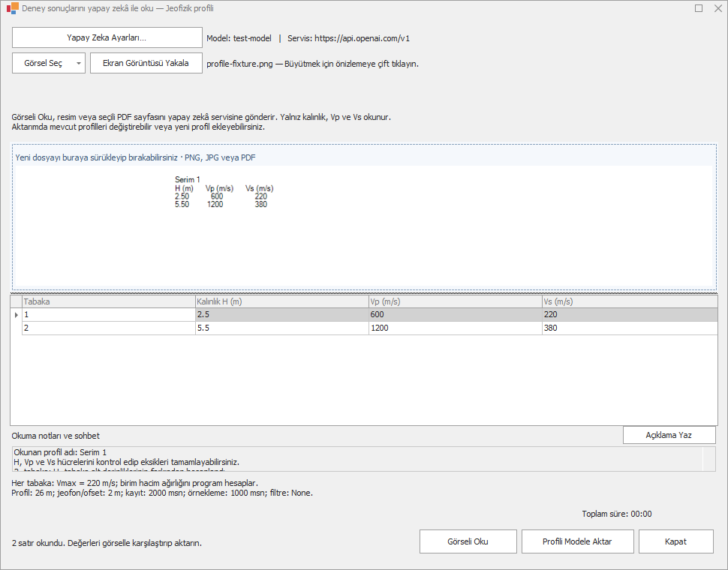Click the Görseli Oku button

(x=468, y=541)
